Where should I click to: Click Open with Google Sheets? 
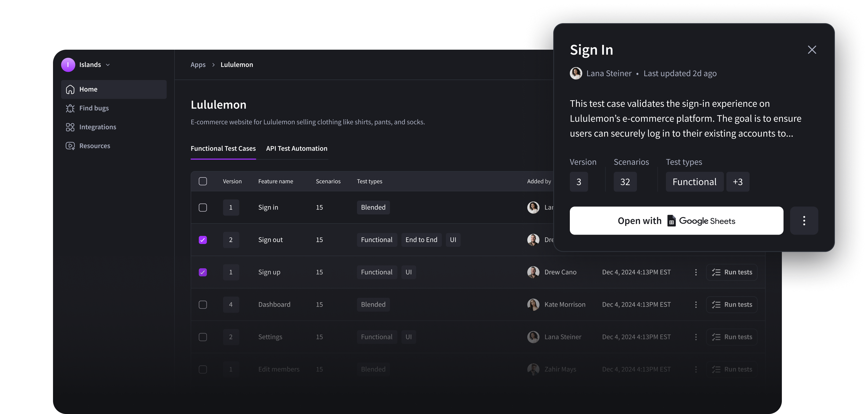[x=676, y=221]
